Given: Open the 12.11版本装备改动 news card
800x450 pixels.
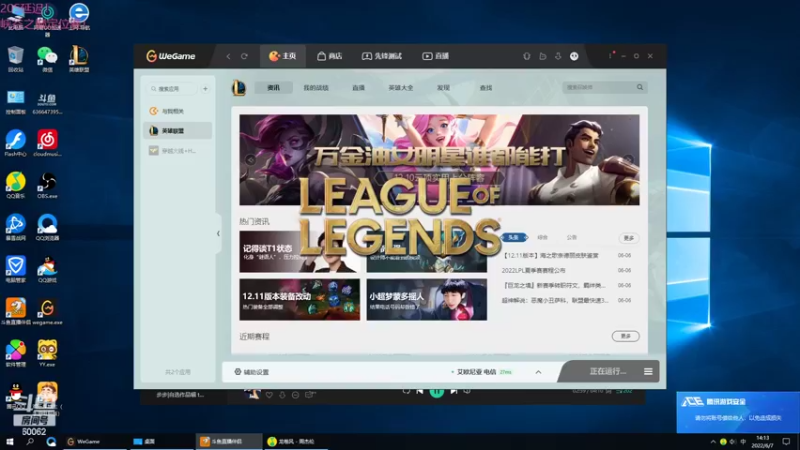Looking at the screenshot, I should 299,299.
